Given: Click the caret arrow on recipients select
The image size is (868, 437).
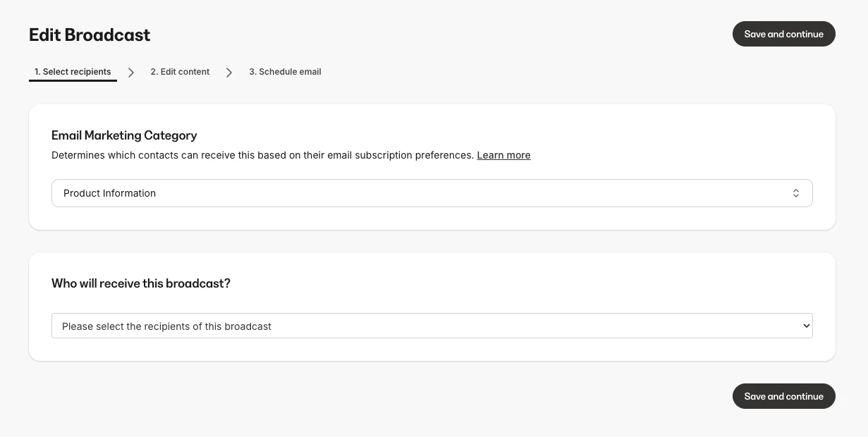Looking at the screenshot, I should coord(807,326).
